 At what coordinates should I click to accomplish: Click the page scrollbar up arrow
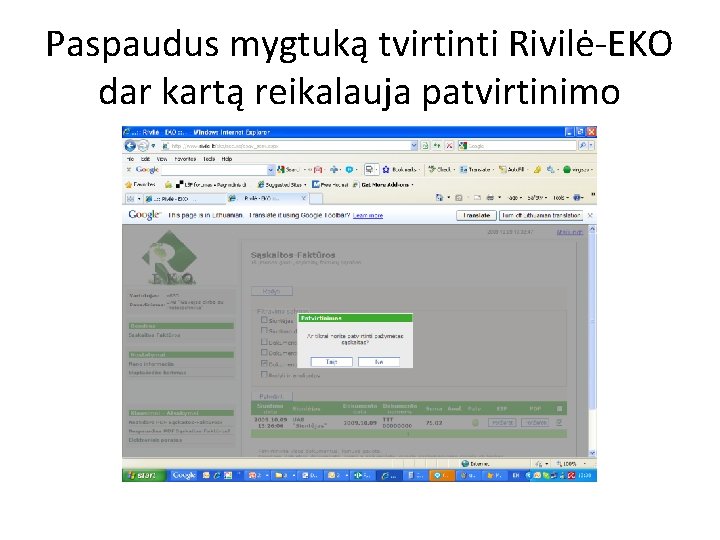[592, 229]
